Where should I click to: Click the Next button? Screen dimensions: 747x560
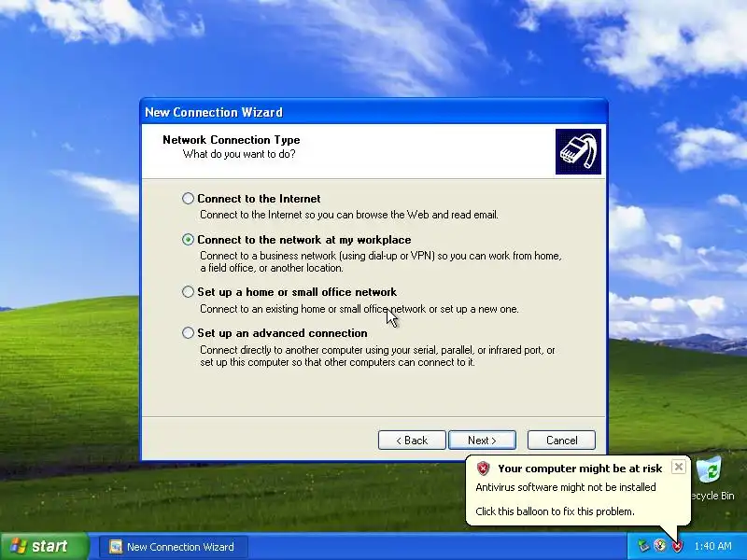[x=482, y=440]
